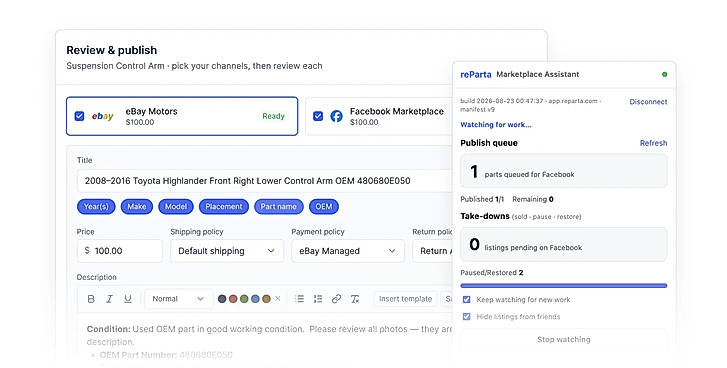This screenshot has height=368, width=727.
Task: Click into the Price field
Action: 120,251
